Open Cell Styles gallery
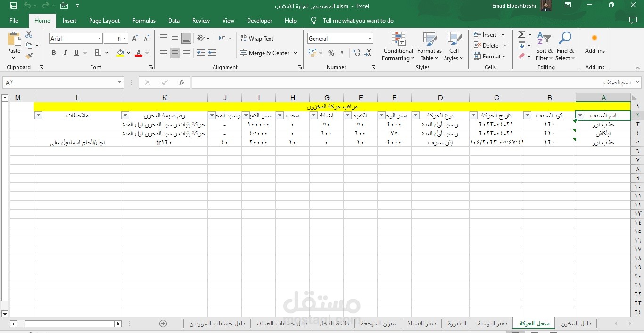The width and height of the screenshot is (644, 333). point(454,46)
